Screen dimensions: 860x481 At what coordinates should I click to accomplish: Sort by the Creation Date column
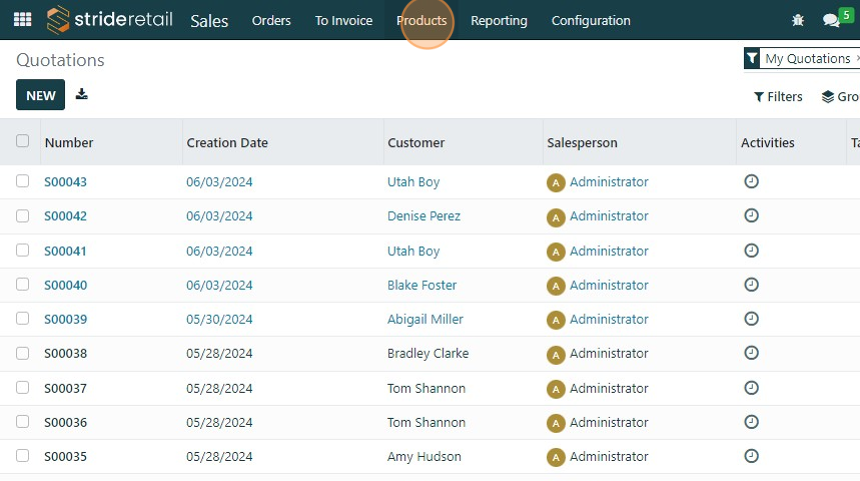pos(228,143)
